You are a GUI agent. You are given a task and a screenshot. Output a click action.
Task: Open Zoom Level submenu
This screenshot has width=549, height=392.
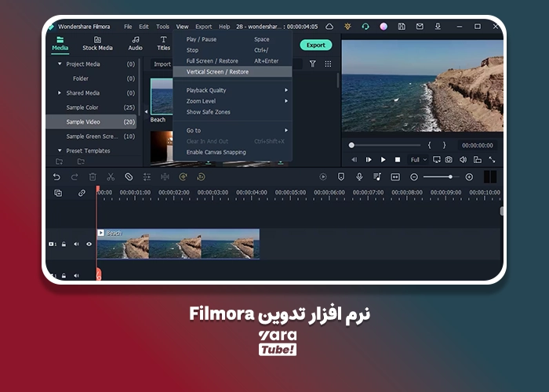tap(232, 101)
